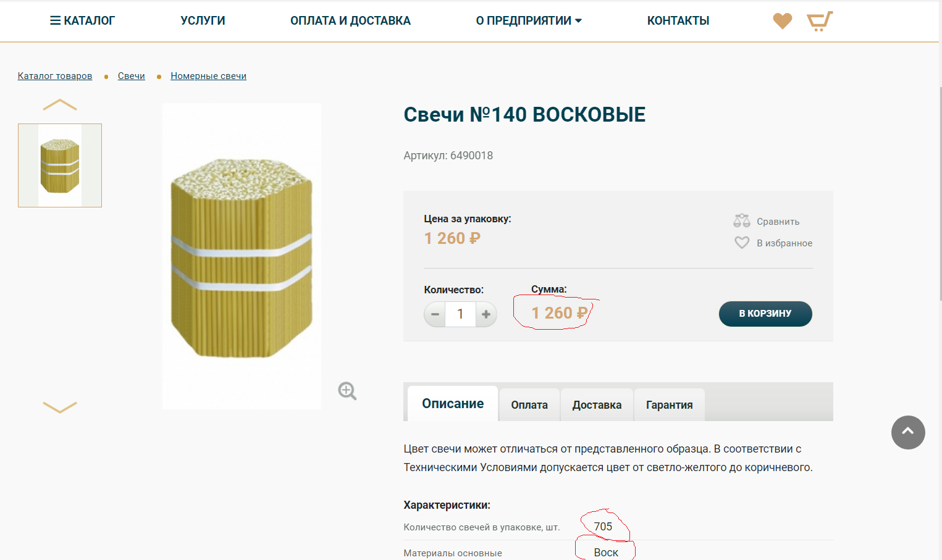
Task: Open the Гарантия tab
Action: [670, 405]
